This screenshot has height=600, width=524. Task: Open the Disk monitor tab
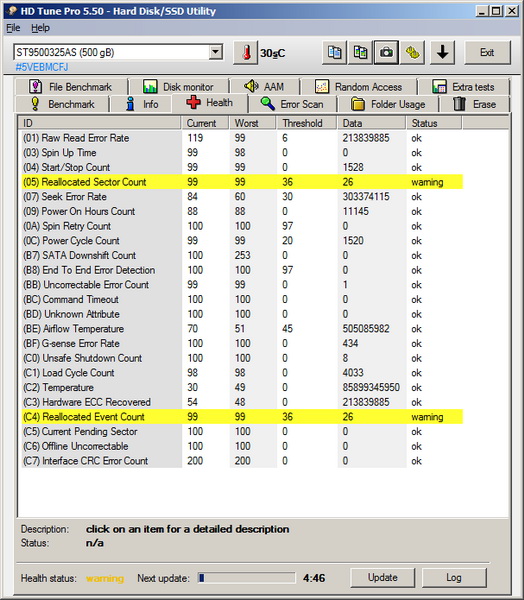point(179,87)
